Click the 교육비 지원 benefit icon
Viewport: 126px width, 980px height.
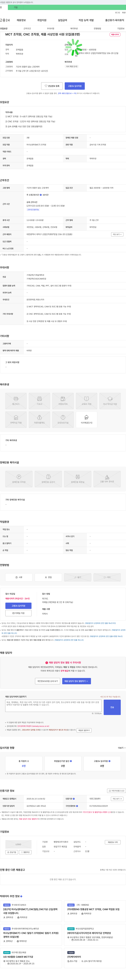[86, 401]
